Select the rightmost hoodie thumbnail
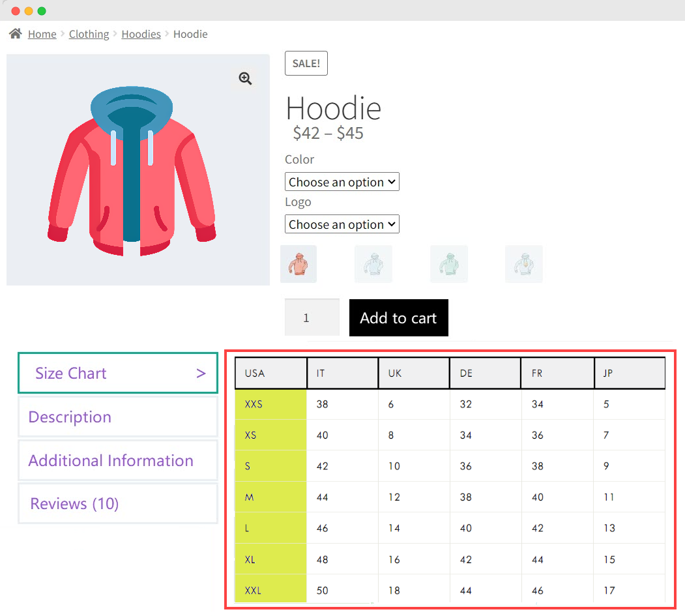 click(x=524, y=264)
